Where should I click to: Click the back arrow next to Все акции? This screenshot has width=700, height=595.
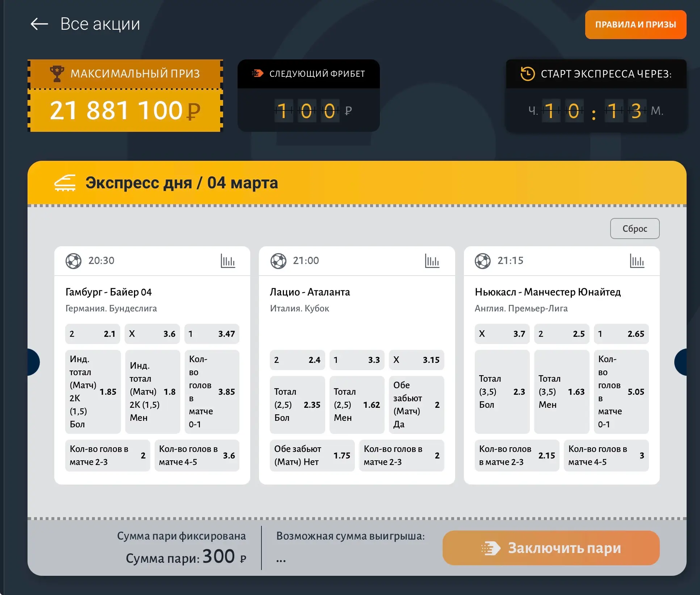point(39,24)
